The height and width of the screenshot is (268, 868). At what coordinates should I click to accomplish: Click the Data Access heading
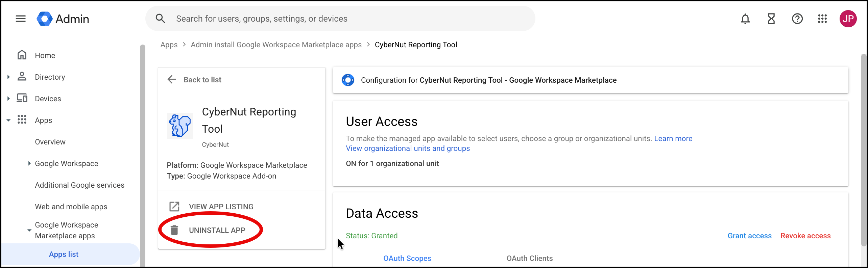coord(382,213)
